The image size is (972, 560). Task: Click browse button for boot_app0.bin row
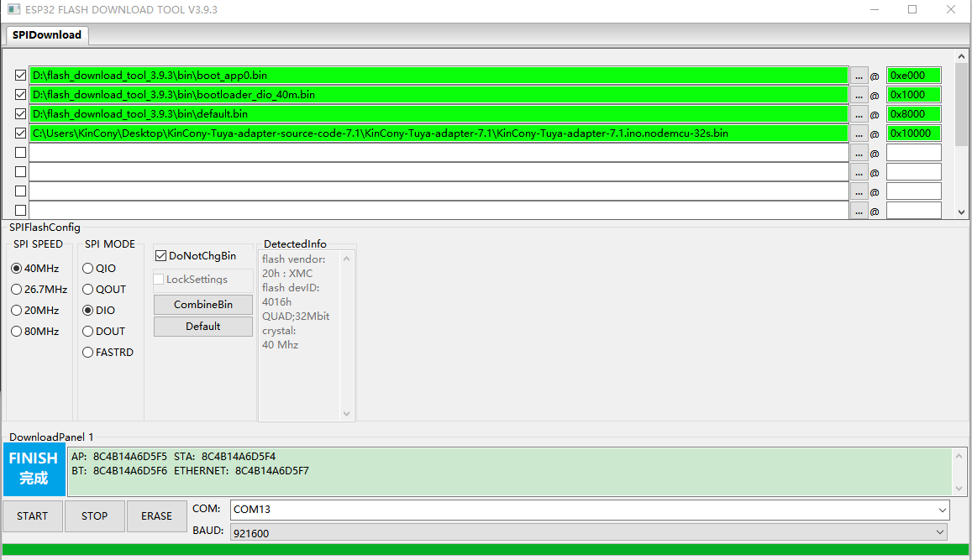pyautogui.click(x=859, y=76)
